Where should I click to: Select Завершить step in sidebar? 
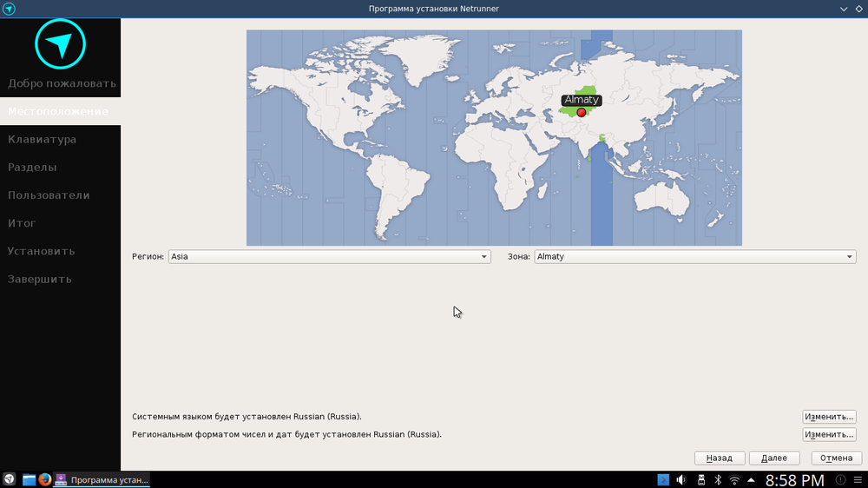click(61, 280)
